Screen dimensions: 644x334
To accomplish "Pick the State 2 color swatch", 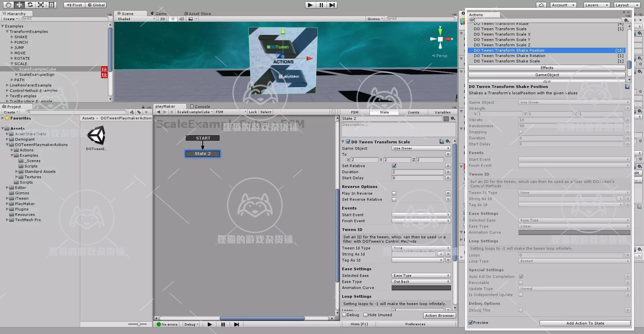I will point(446,118).
